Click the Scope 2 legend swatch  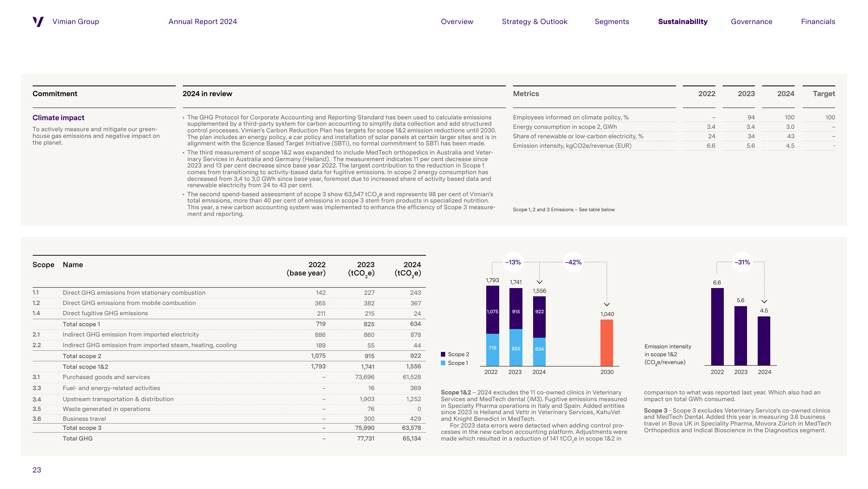coord(443,354)
